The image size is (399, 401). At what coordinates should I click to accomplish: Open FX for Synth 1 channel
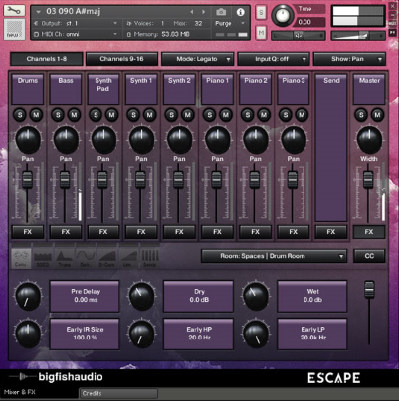click(x=141, y=232)
